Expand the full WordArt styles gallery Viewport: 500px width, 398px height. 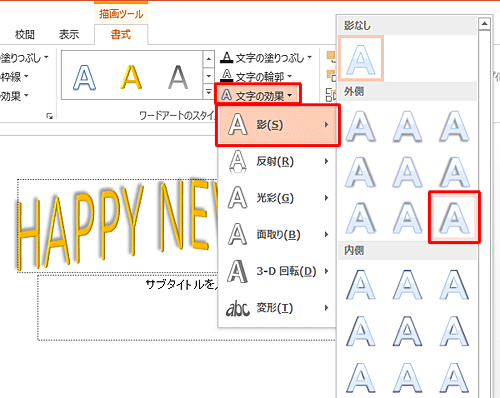pyautogui.click(x=208, y=91)
